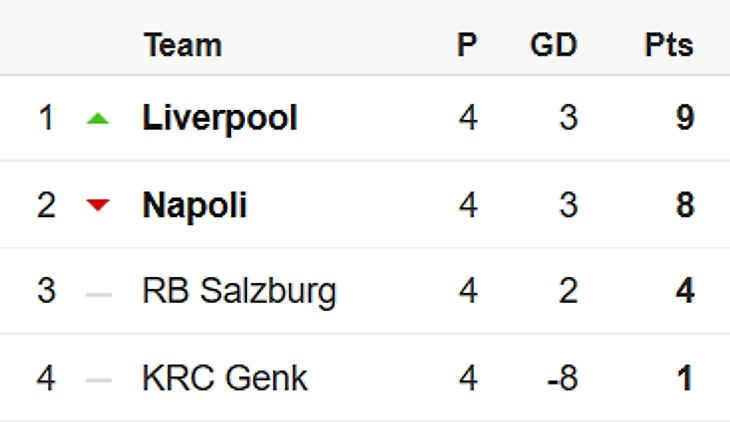Click the green up arrow beside Liverpool
The width and height of the screenshot is (730, 422).
coord(97,119)
